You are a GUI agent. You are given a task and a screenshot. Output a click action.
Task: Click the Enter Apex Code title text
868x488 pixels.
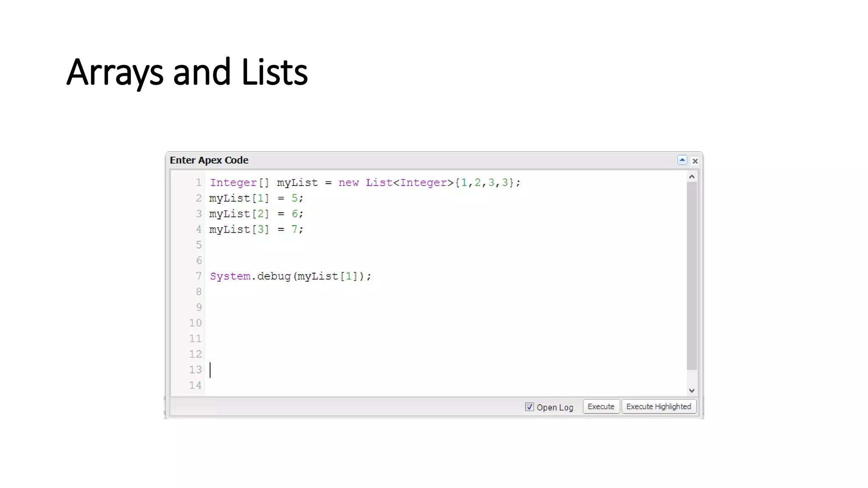pos(209,160)
